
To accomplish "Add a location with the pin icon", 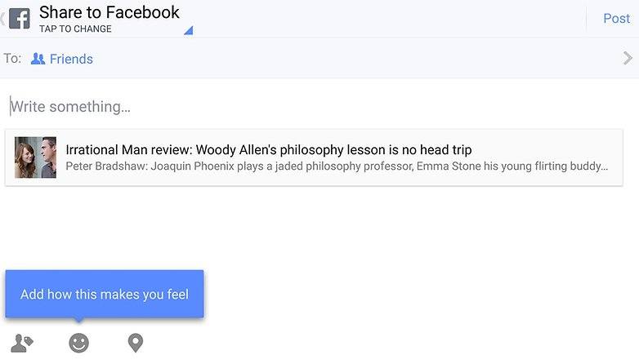I will click(136, 344).
